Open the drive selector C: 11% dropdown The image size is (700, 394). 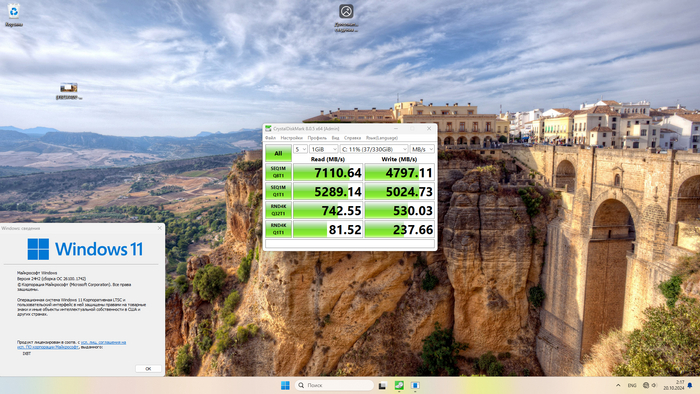coord(374,149)
